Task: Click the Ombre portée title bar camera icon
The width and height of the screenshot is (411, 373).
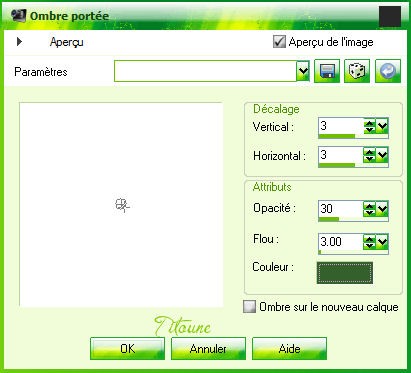Action: click(18, 15)
